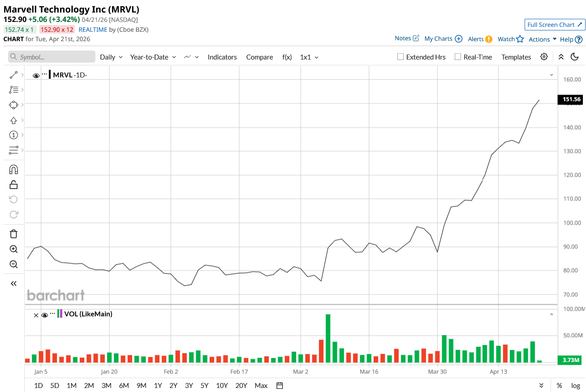
Task: Zoom out of the chart
Action: pyautogui.click(x=13, y=264)
